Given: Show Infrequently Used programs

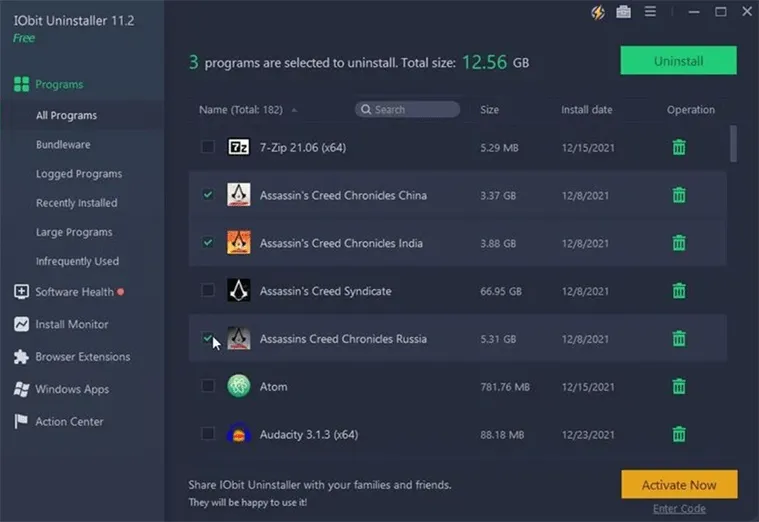Looking at the screenshot, I should [x=77, y=261].
